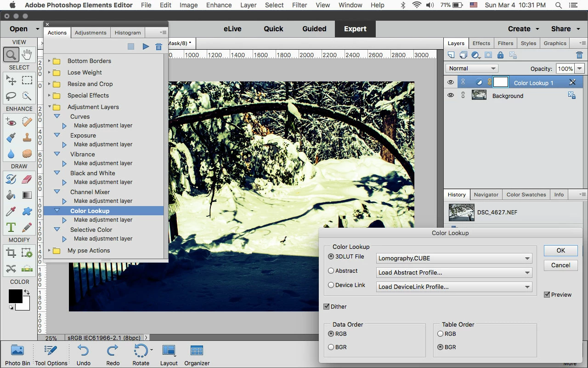Viewport: 588px width, 368px height.
Task: Select the Move tool
Action: pos(11,80)
